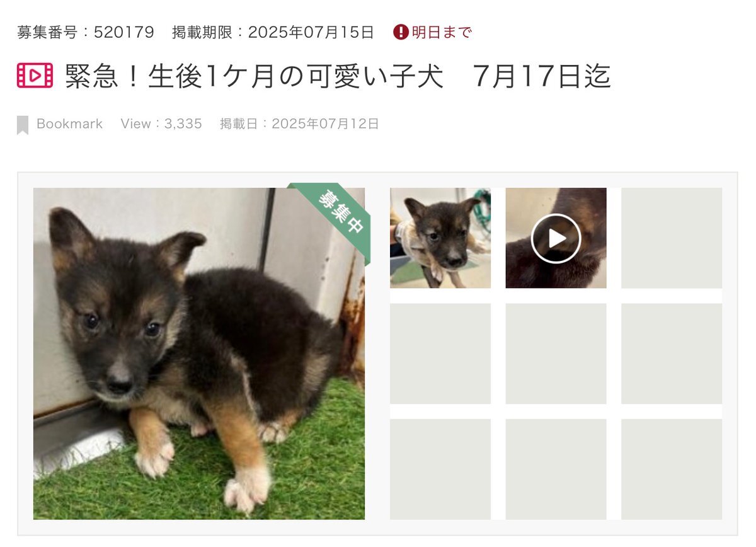Viewport: 756px width, 547px height.
Task: Click the Bookmark text label
Action: [69, 124]
